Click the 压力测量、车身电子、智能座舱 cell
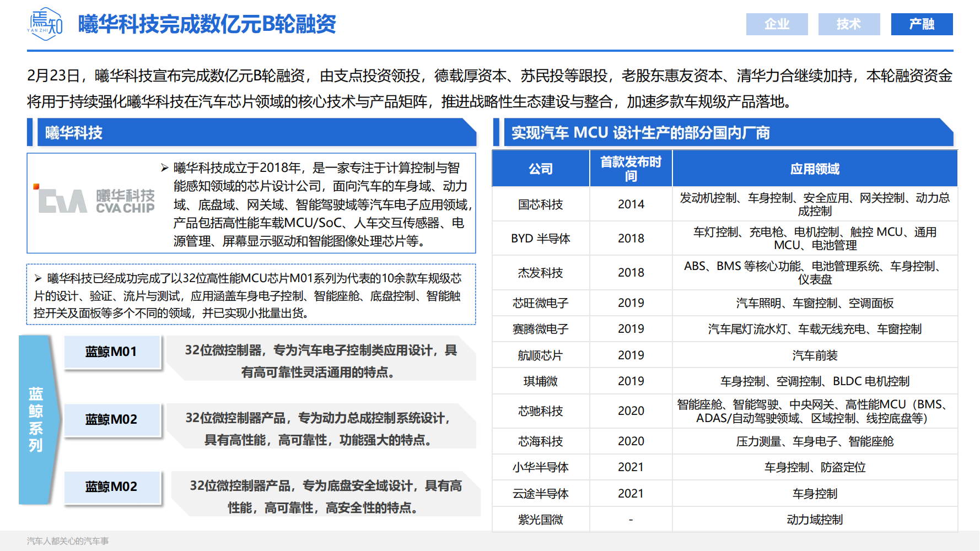 815,441
